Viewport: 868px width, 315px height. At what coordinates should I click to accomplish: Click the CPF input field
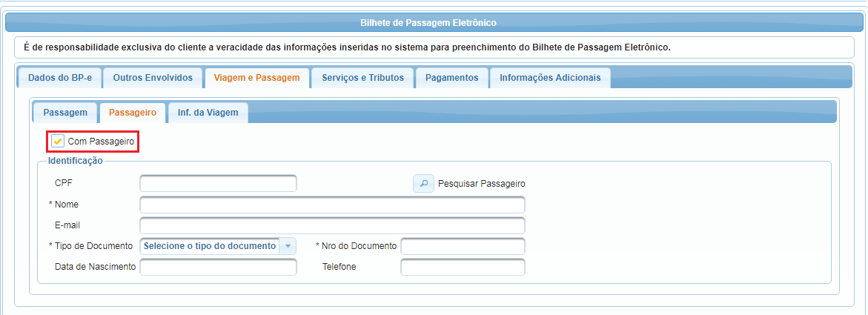218,183
